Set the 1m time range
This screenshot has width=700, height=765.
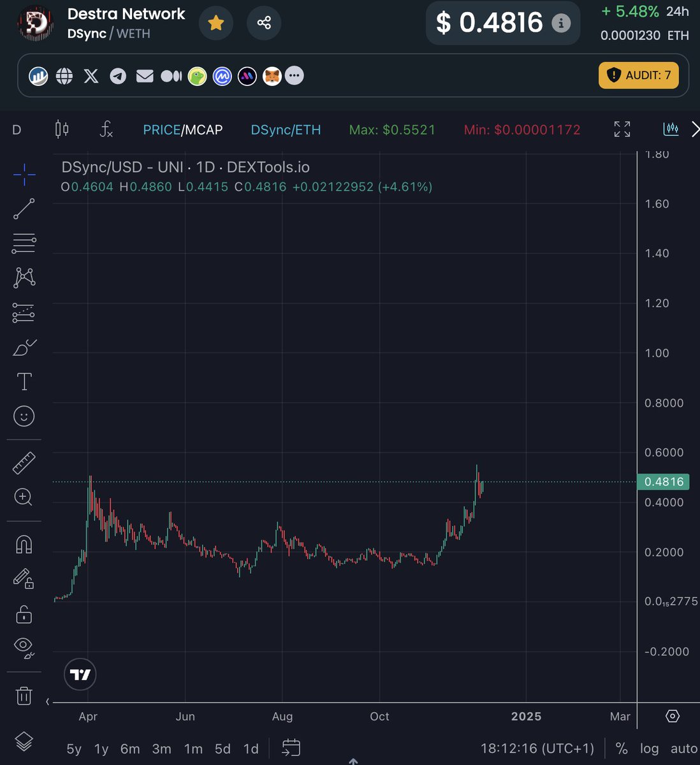point(193,748)
